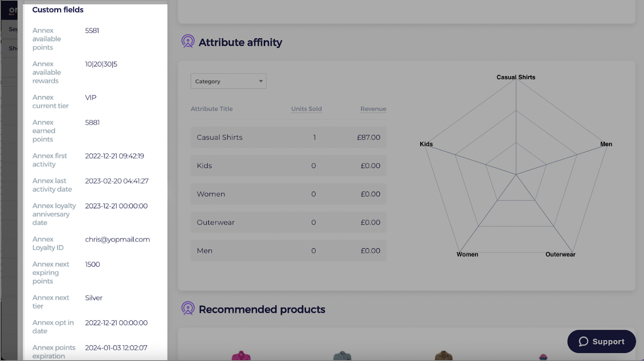The width and height of the screenshot is (644, 361).
Task: Click the Casual Shirts radar chart label
Action: point(516,77)
